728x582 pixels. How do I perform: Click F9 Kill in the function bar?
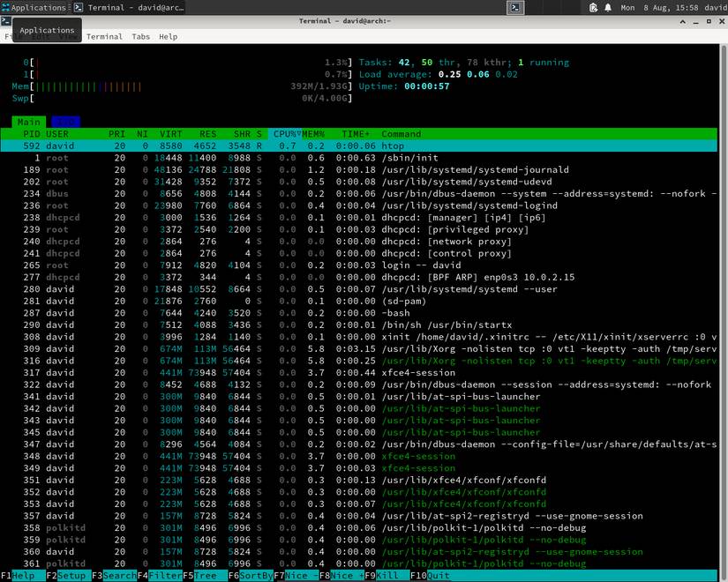[x=381, y=575]
